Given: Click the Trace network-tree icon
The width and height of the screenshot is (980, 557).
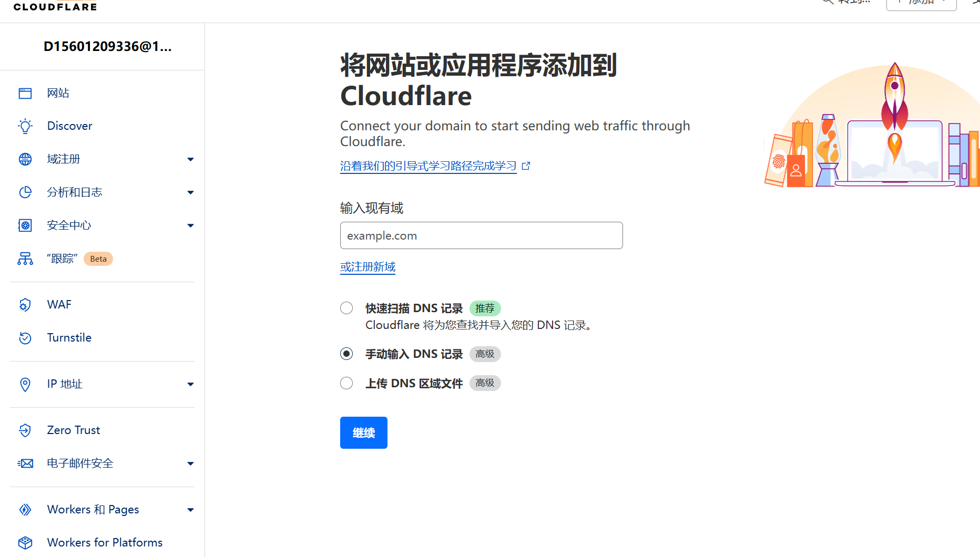Looking at the screenshot, I should coord(25,259).
